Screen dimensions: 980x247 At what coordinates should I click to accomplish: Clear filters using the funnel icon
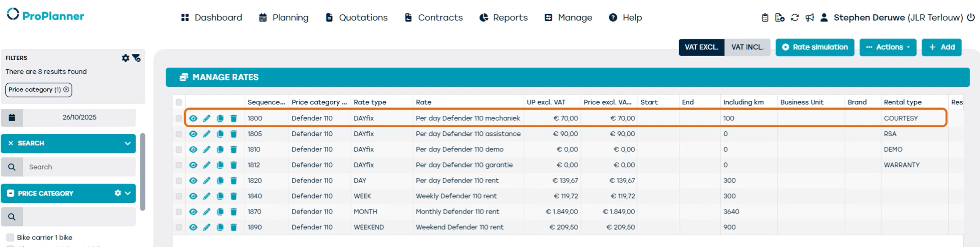click(136, 58)
